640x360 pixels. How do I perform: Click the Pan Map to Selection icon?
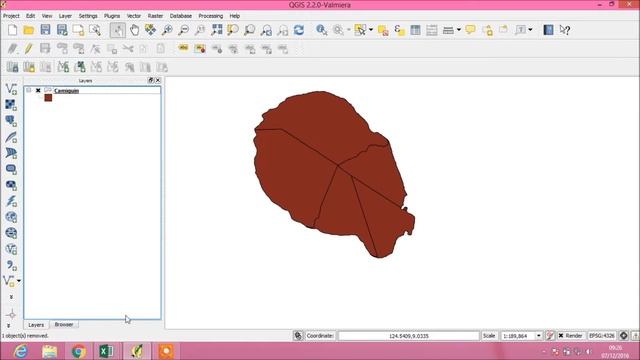tap(150, 30)
